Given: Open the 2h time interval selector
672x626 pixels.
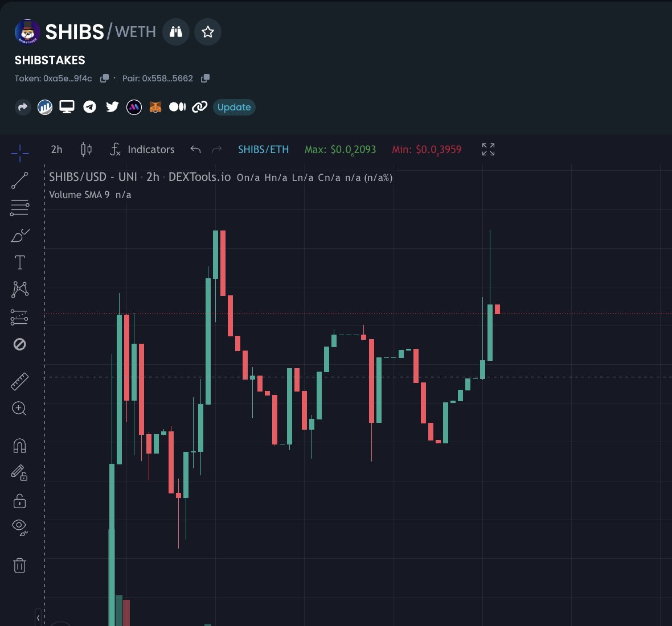Looking at the screenshot, I should [56, 150].
